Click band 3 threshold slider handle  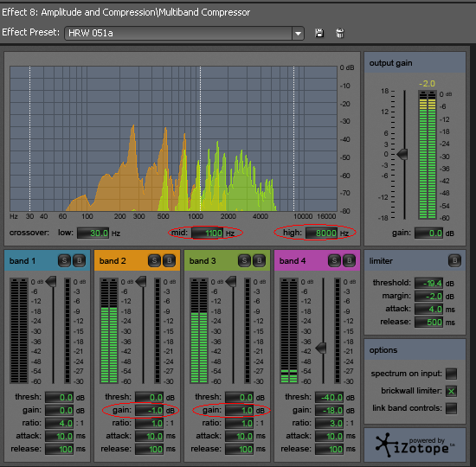(x=231, y=281)
